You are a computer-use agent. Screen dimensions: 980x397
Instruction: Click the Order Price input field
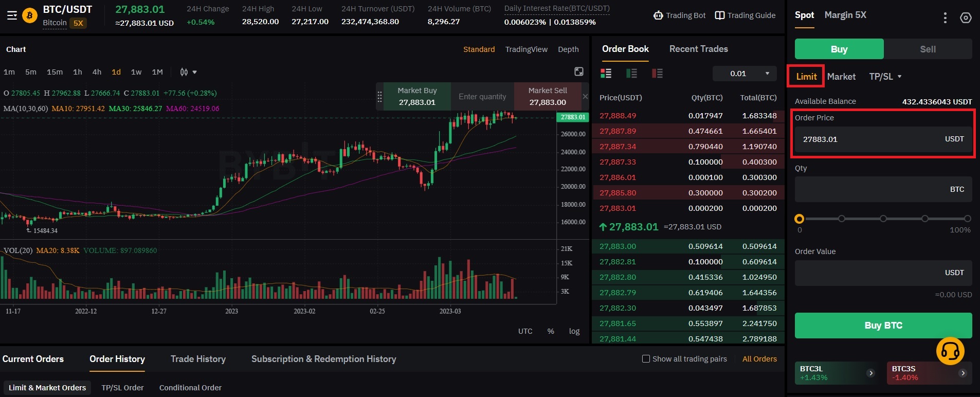click(883, 139)
